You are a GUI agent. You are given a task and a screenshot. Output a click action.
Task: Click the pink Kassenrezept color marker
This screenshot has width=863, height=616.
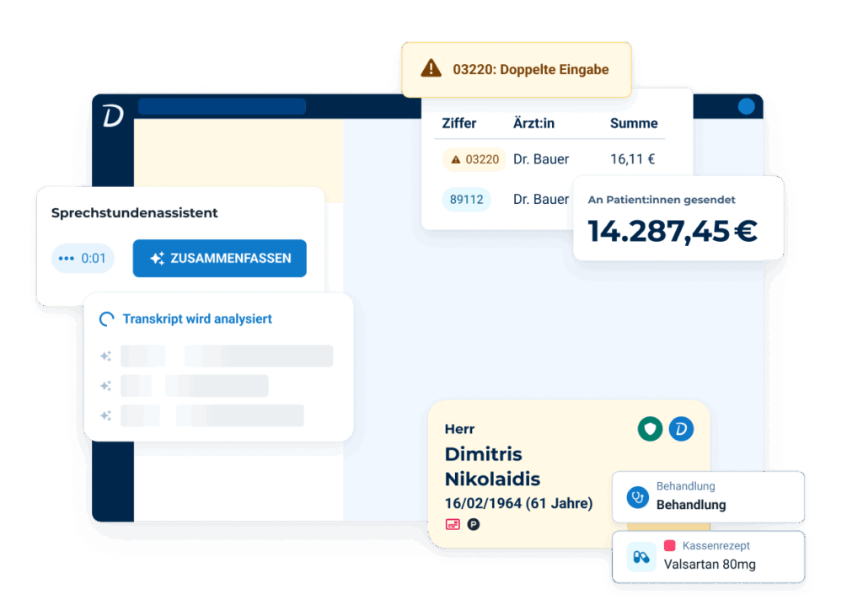tap(670, 545)
